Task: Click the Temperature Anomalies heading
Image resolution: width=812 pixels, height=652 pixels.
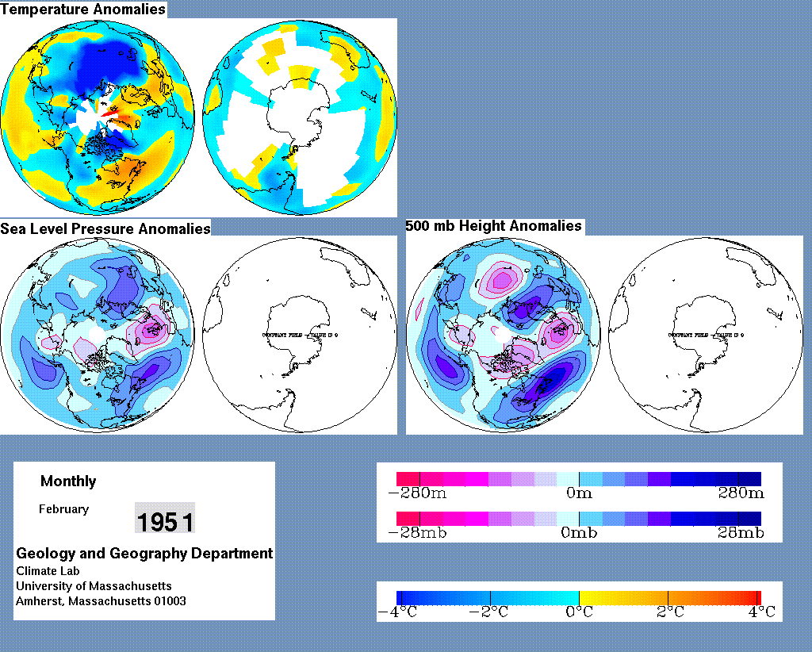Action: [82, 10]
